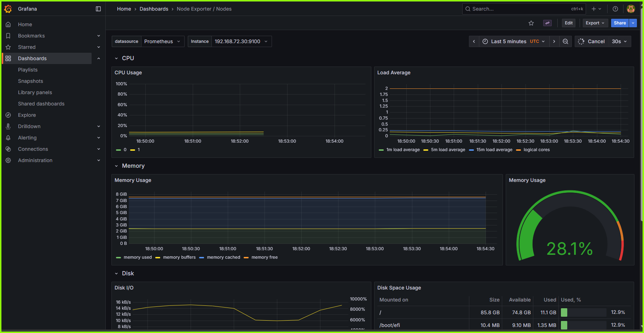Collapse the navigation sidebar
This screenshot has height=333, width=644.
pos(98,8)
